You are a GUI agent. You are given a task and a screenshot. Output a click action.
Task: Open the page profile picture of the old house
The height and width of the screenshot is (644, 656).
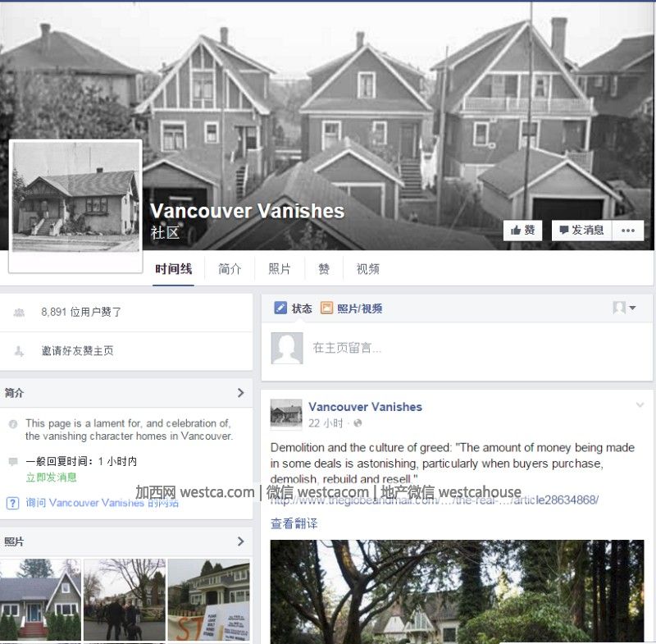click(x=75, y=197)
